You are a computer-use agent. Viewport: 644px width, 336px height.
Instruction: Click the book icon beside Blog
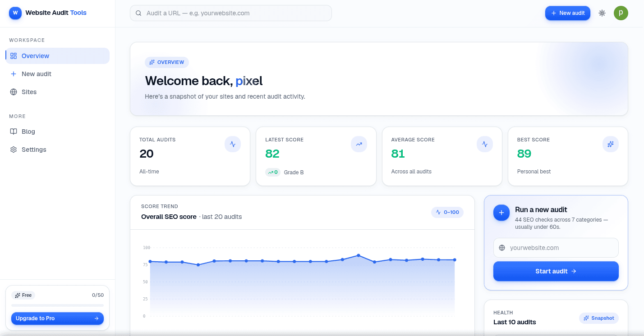tap(14, 132)
